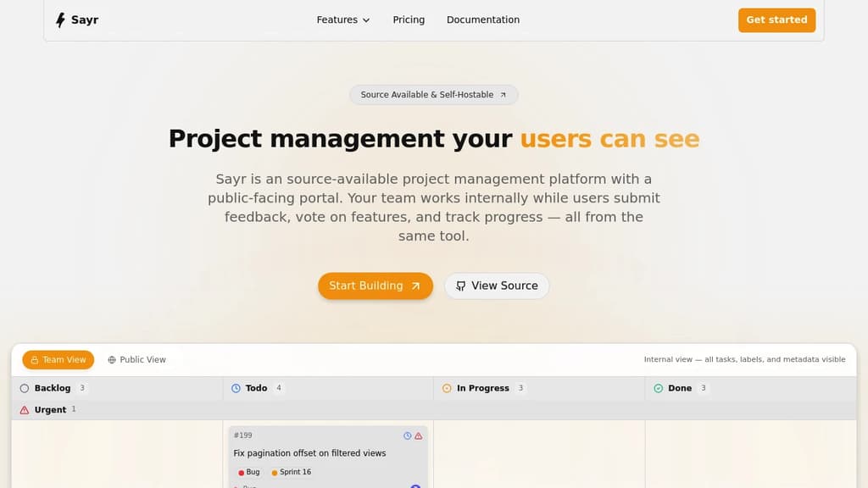Click the clock icon on the Todo column
This screenshot has height=488, width=868.
click(x=235, y=387)
